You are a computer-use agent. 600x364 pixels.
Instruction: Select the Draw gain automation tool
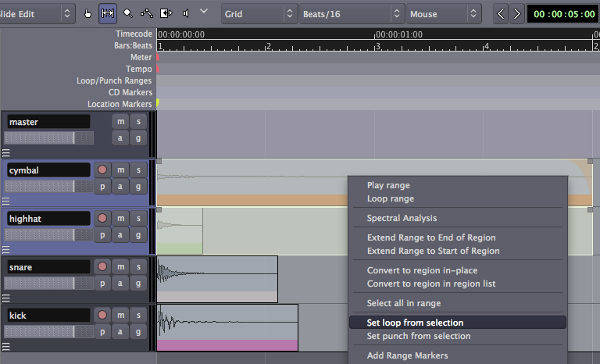pos(147,14)
